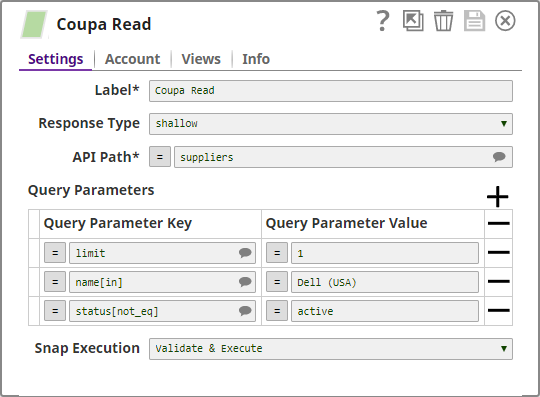The height and width of the screenshot is (397, 540).
Task: Delete snap using trash icon
Action: (443, 21)
